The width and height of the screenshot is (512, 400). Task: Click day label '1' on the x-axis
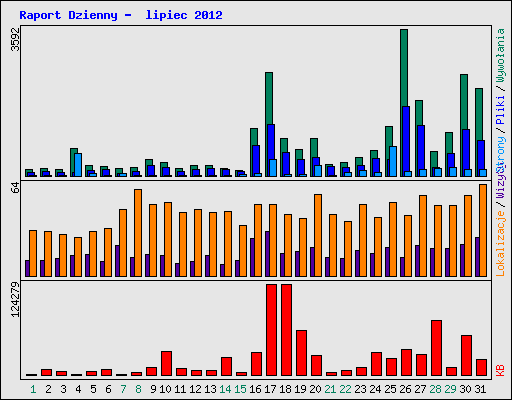(x=33, y=389)
